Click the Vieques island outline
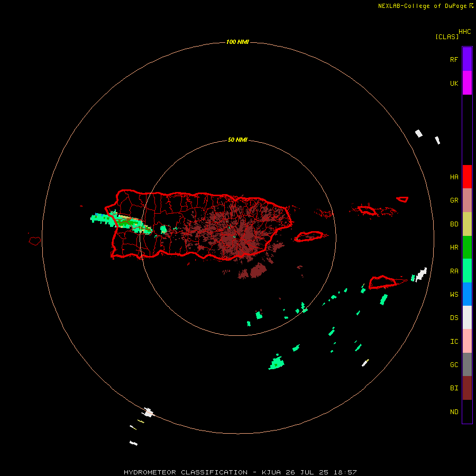This screenshot has width=476, height=476. pyautogui.click(x=309, y=236)
